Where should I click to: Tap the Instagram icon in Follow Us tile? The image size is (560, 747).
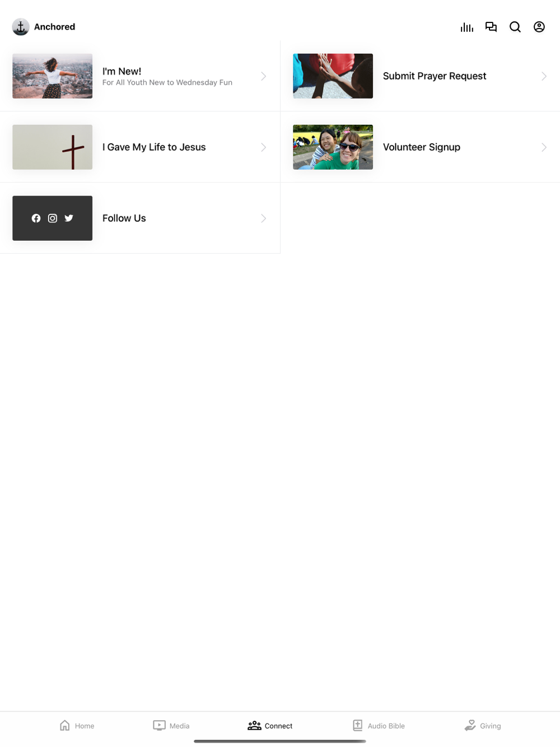click(53, 218)
